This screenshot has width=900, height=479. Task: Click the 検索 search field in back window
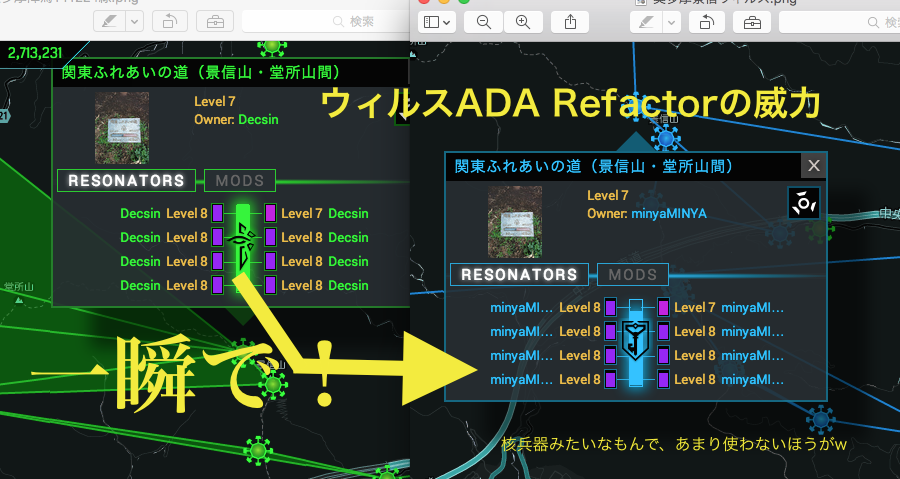[326, 21]
